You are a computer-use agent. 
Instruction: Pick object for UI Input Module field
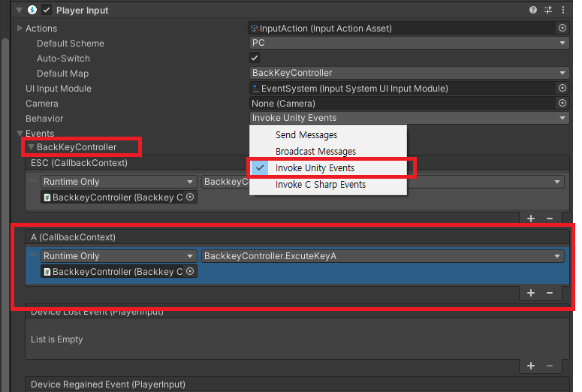[x=562, y=88]
